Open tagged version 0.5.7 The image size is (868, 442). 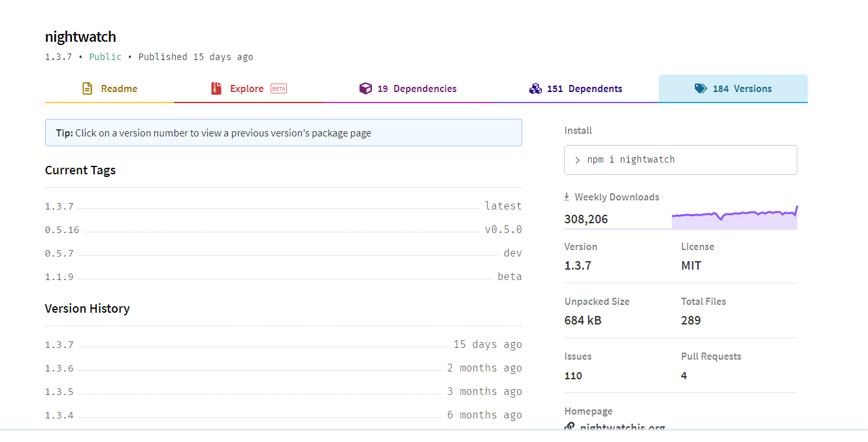tap(59, 253)
